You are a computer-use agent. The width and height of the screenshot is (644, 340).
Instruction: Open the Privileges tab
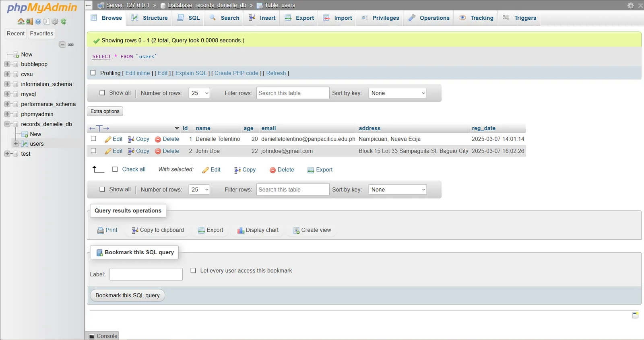click(x=380, y=18)
